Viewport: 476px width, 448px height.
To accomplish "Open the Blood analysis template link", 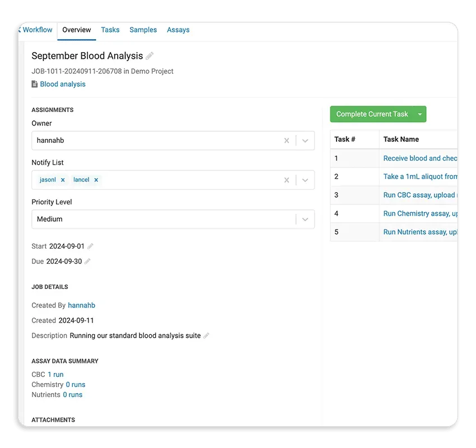I will [63, 84].
